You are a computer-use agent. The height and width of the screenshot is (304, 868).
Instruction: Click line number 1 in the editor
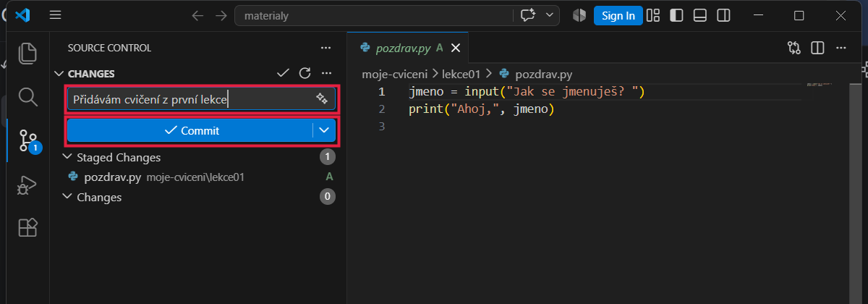click(382, 92)
